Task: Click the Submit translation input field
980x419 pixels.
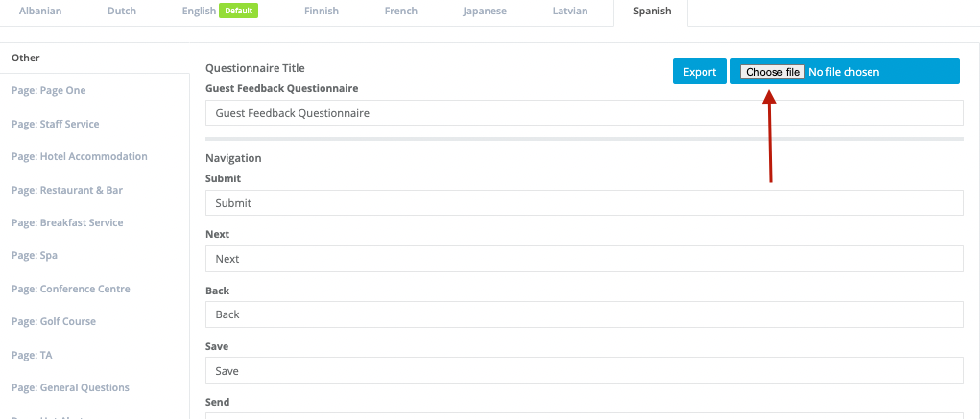Action: [x=585, y=203]
